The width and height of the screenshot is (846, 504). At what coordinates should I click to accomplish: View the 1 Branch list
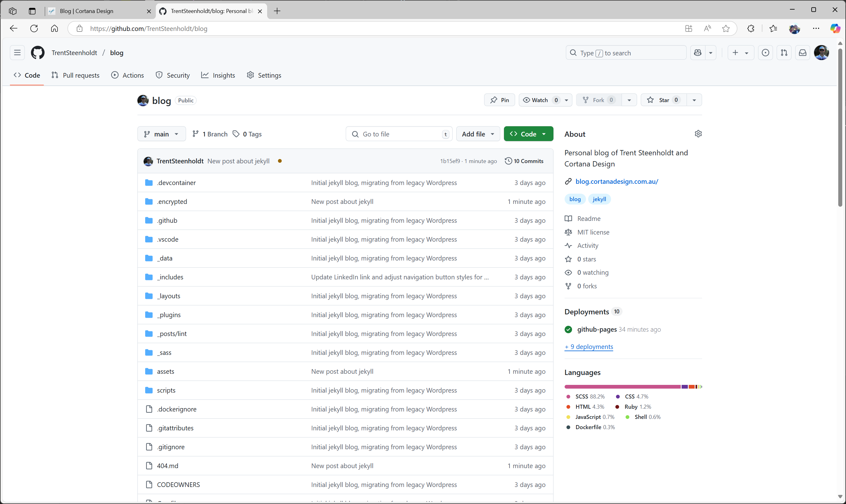tap(210, 134)
